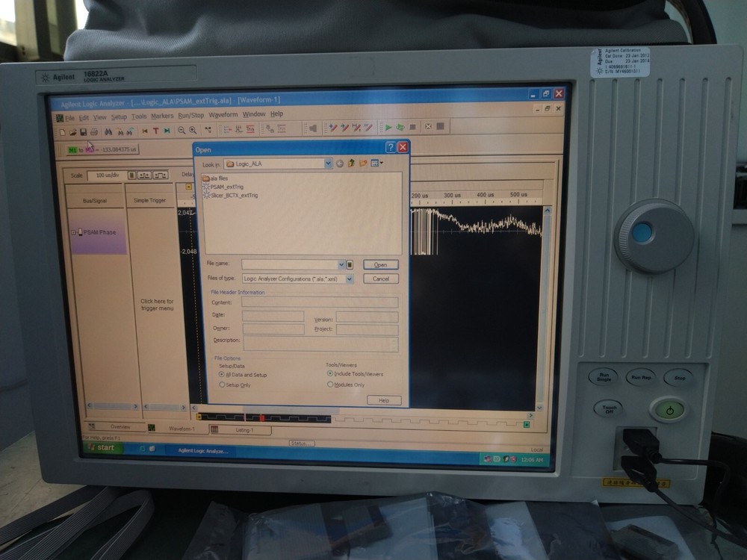Open the File menu
The width and height of the screenshot is (747, 560).
(69, 118)
